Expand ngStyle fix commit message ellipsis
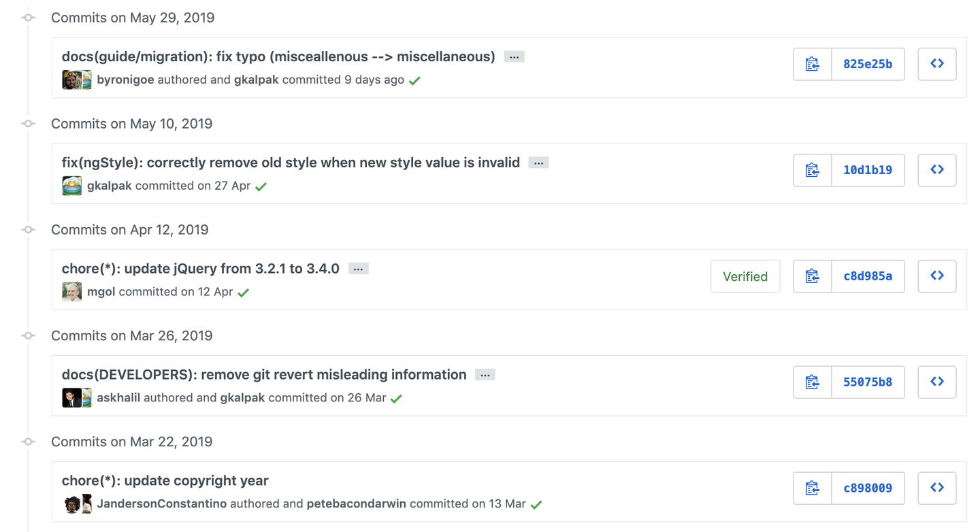Image resolution: width=980 pixels, height=532 pixels. coord(538,163)
